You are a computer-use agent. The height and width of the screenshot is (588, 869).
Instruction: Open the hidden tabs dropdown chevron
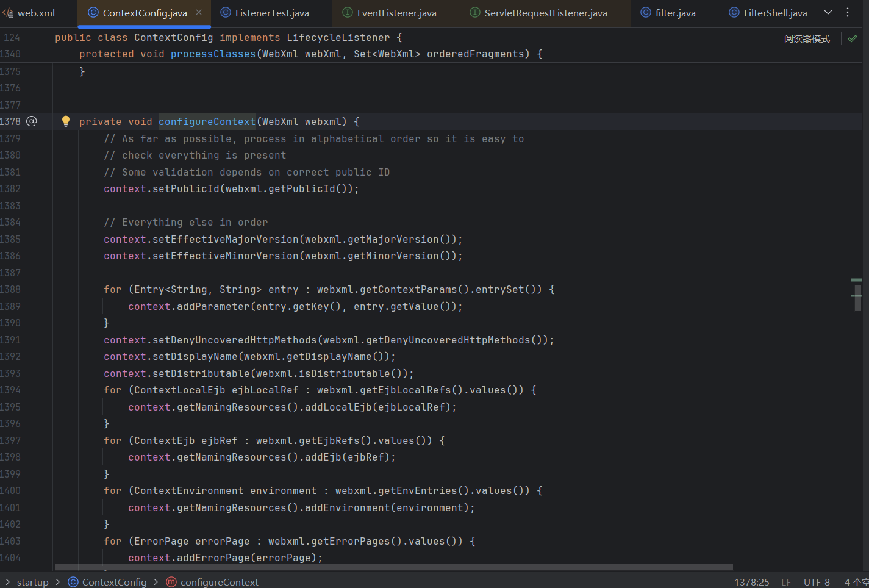point(828,12)
